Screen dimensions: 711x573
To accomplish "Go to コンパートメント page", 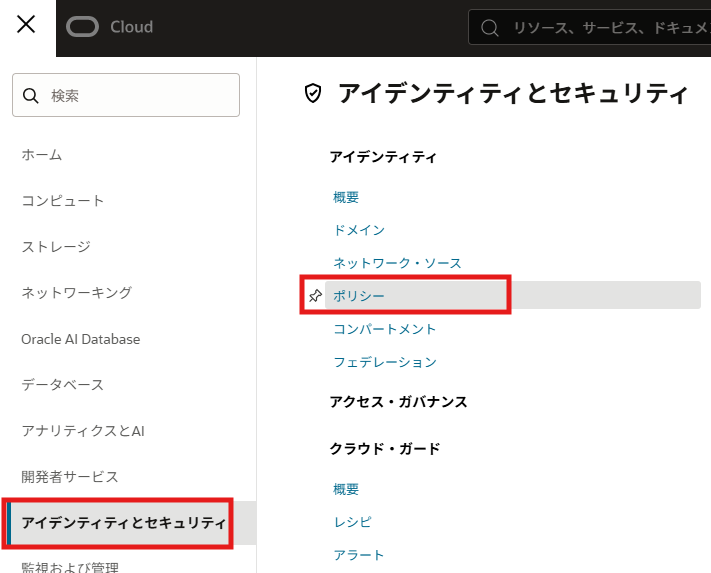I will click(385, 329).
